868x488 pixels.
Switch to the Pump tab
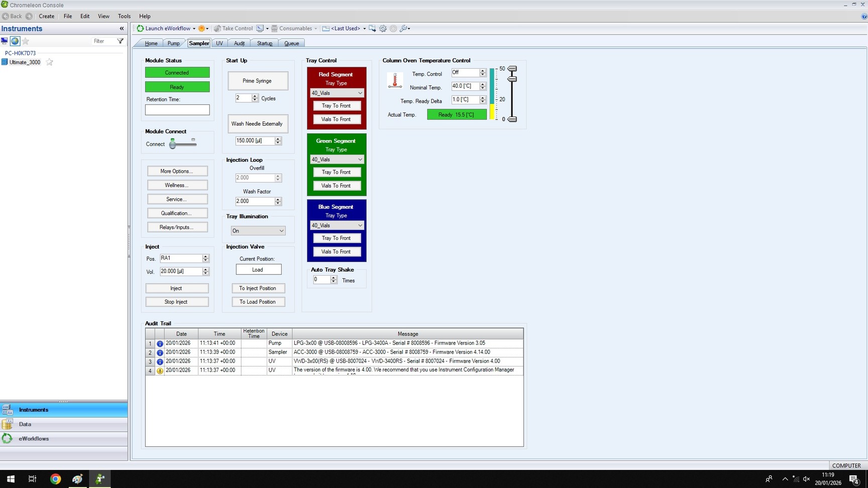pos(174,43)
